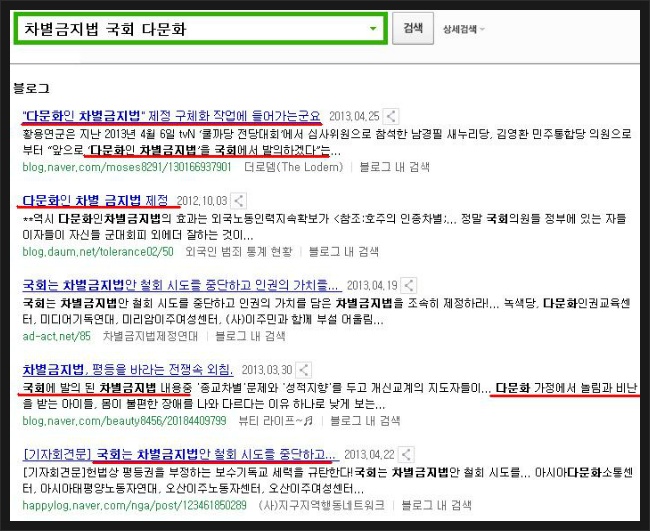The width and height of the screenshot is (650, 531).
Task: Click snippet line starting 터, 미디어기독연대
Action: 203,320
